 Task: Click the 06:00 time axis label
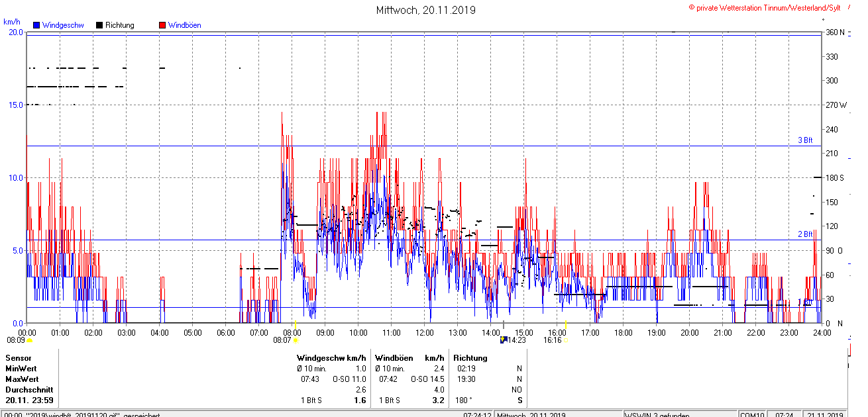point(226,332)
